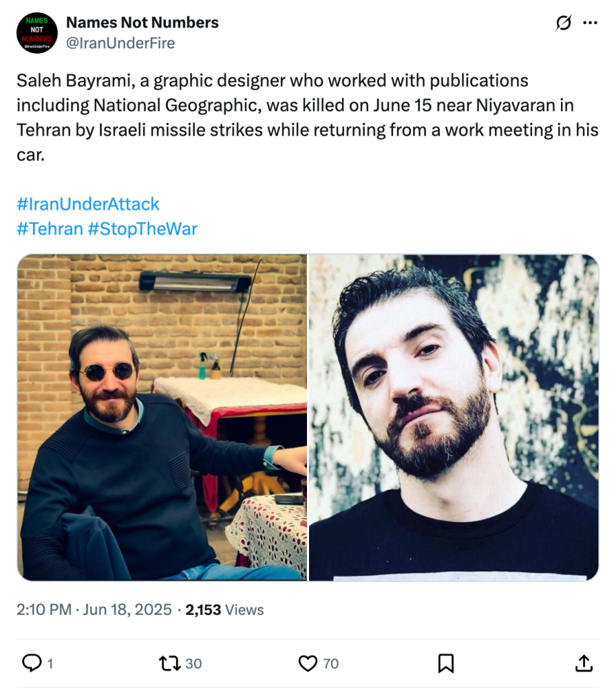Click the 2:10 PM · Jun 18, 2025 timestamp

point(94,609)
